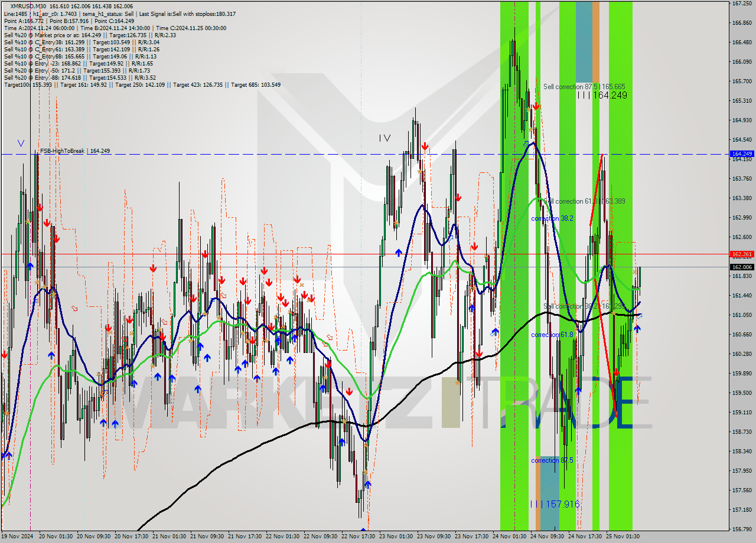This screenshot has height=543, width=756.
Task: Click the 162.990 price scale value
Action: (x=742, y=218)
